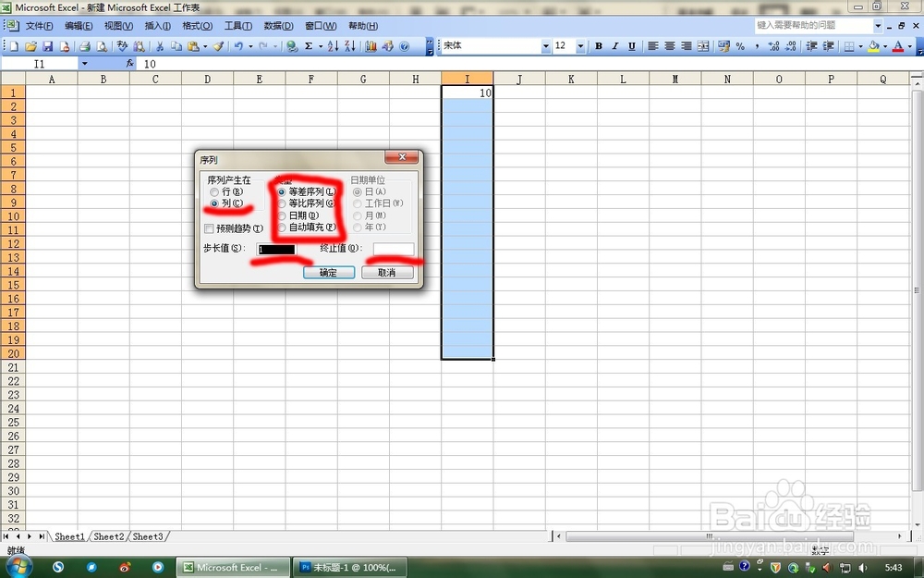Open the 格式 Format menu
Viewport: 924px width, 578px height.
197,26
